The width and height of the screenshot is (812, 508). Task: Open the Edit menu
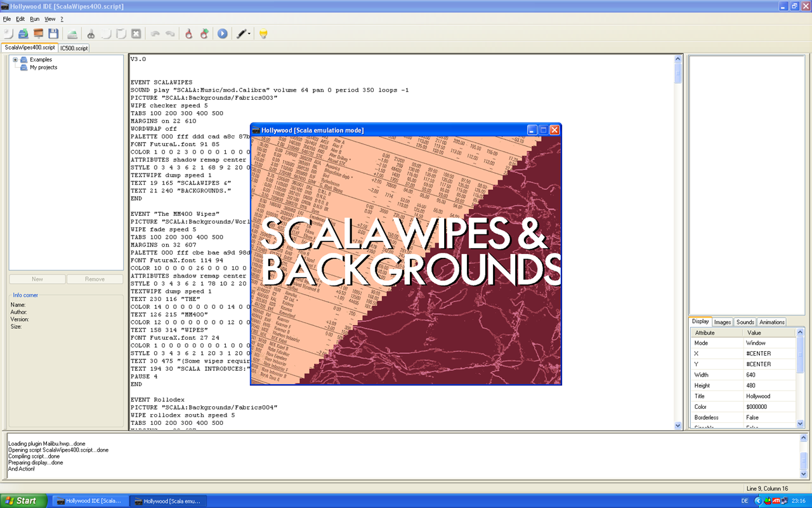(20, 19)
